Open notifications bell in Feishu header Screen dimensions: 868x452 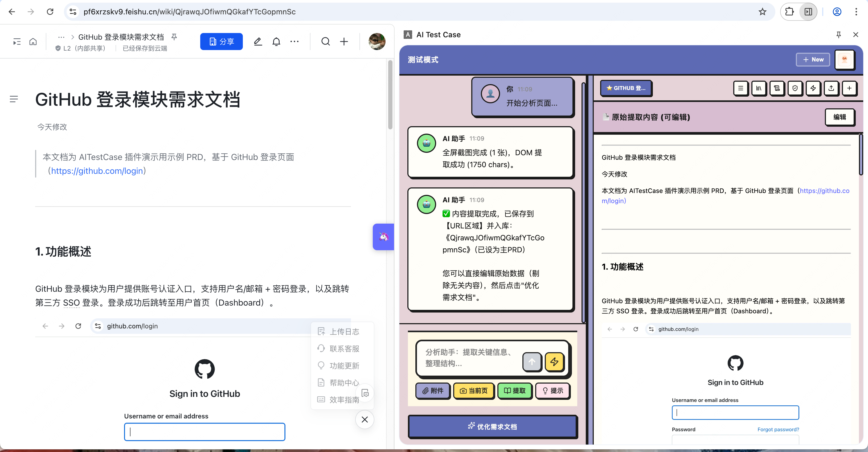click(276, 42)
